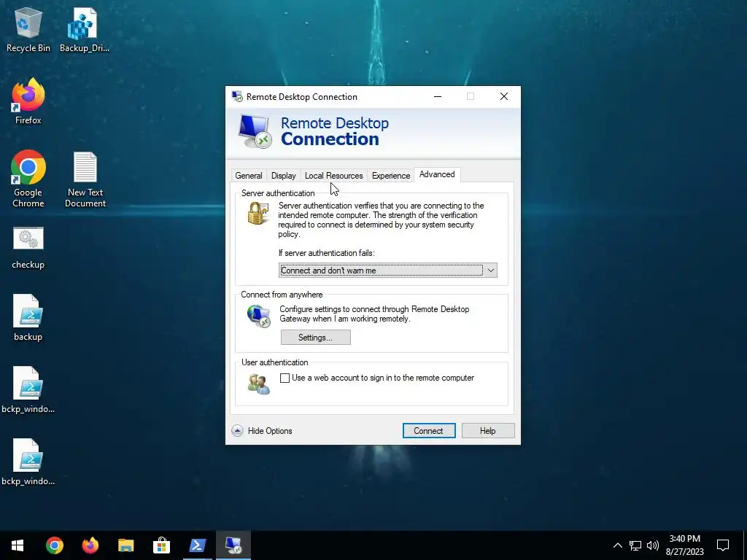The width and height of the screenshot is (747, 560).
Task: Select the New Text Document desktop file
Action: pyautogui.click(x=85, y=179)
